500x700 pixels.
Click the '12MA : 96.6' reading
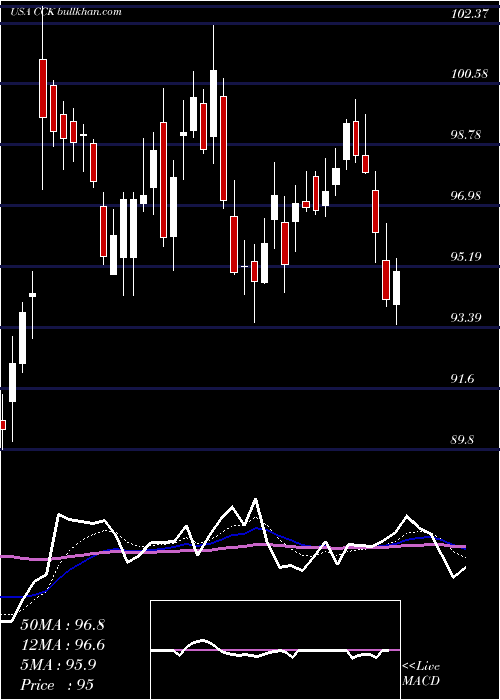(x=62, y=645)
